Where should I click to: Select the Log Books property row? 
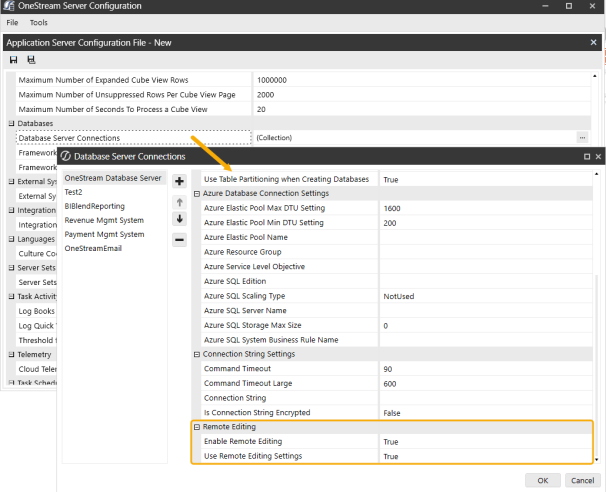tap(36, 311)
